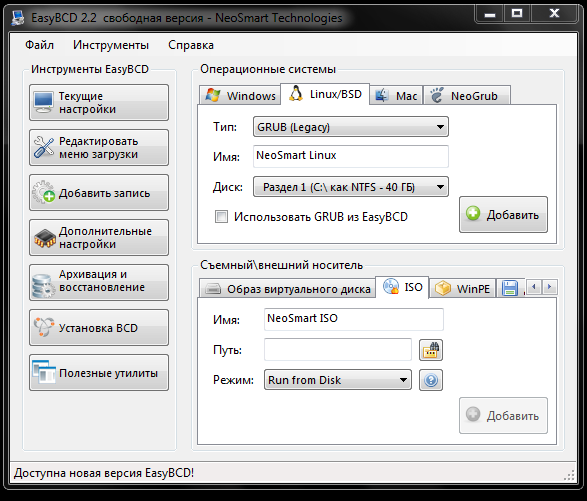This screenshot has width=587, height=501.
Task: Open Дополнительные настройки chip icon
Action: point(45,238)
